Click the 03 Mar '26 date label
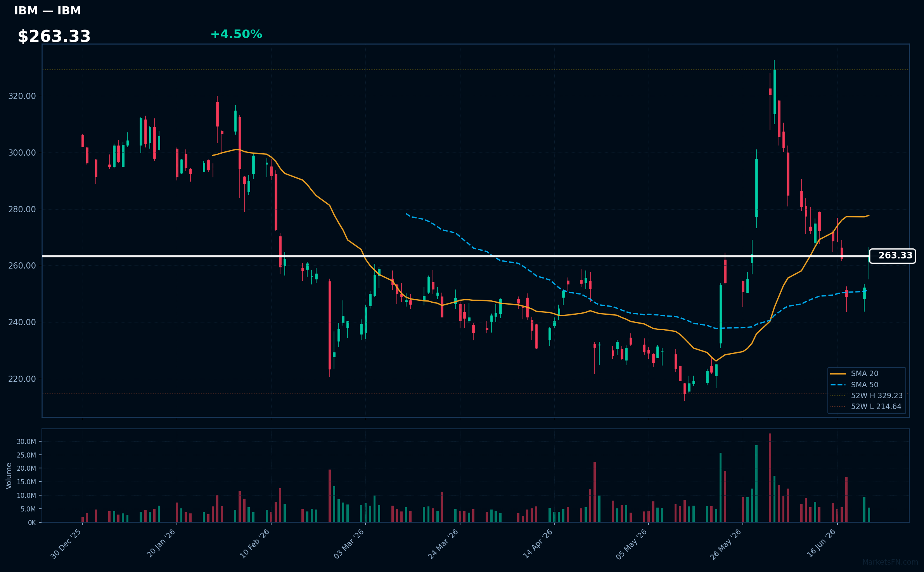 pos(349,544)
